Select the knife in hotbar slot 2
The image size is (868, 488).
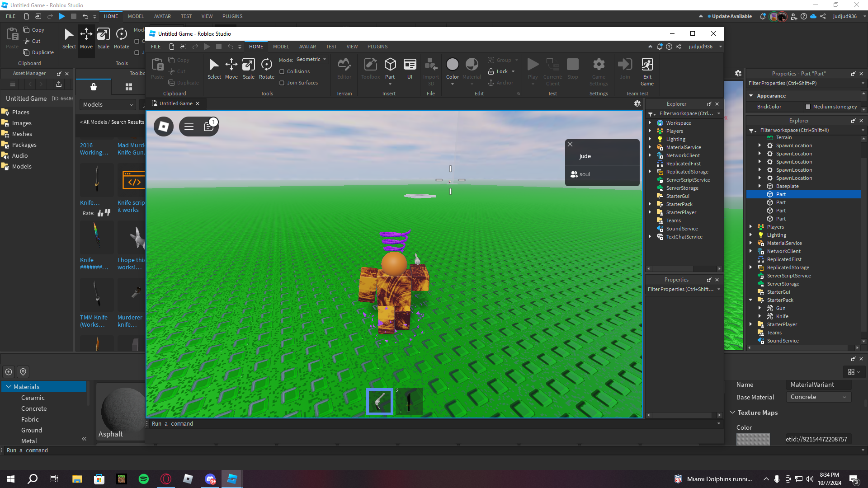(x=409, y=401)
